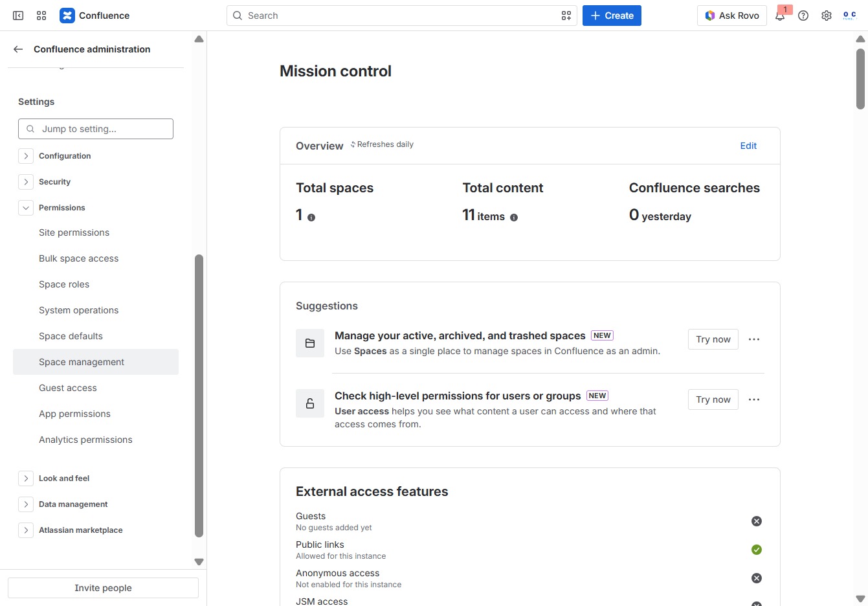The height and width of the screenshot is (606, 868).
Task: Collapse the sidebar using the top-left panel icon
Action: 18,16
